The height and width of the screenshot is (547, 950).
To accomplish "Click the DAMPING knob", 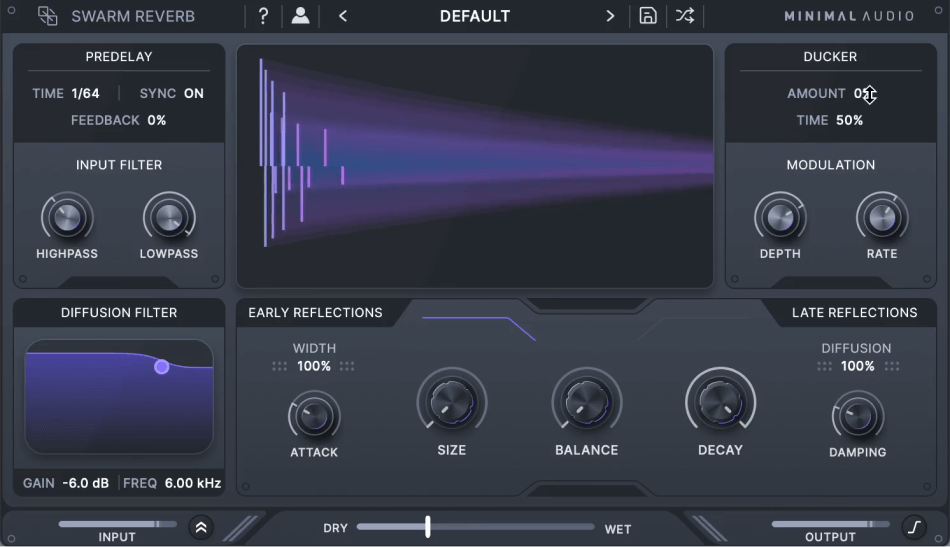I will [858, 417].
